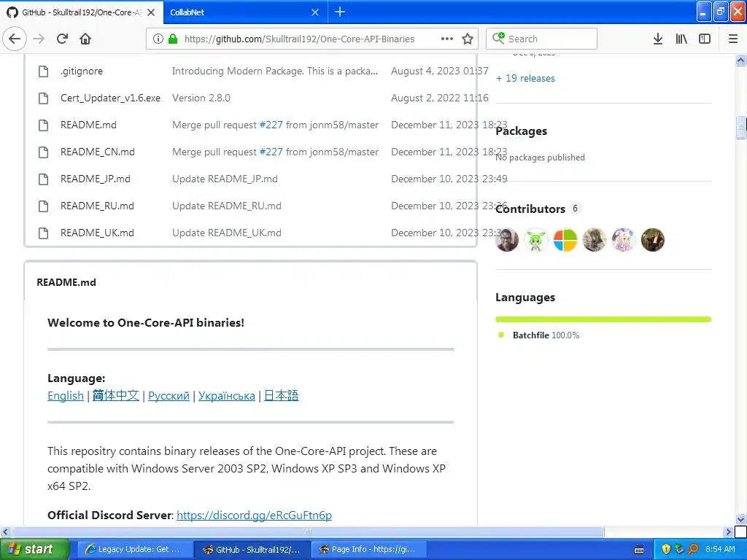747x560 pixels.
Task: Select English README language link
Action: (x=65, y=396)
